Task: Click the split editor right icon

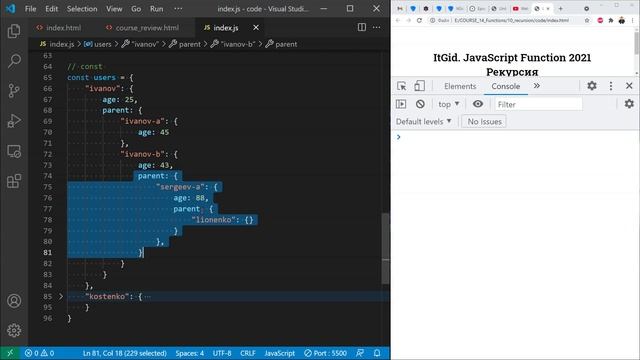Action: pyautogui.click(x=362, y=27)
